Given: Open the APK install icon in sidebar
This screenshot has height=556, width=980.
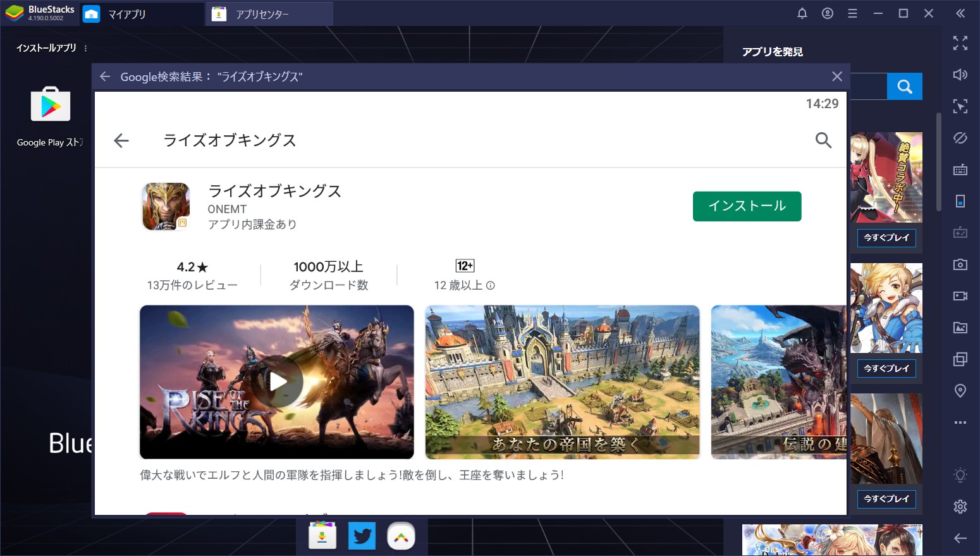Looking at the screenshot, I should [x=960, y=233].
